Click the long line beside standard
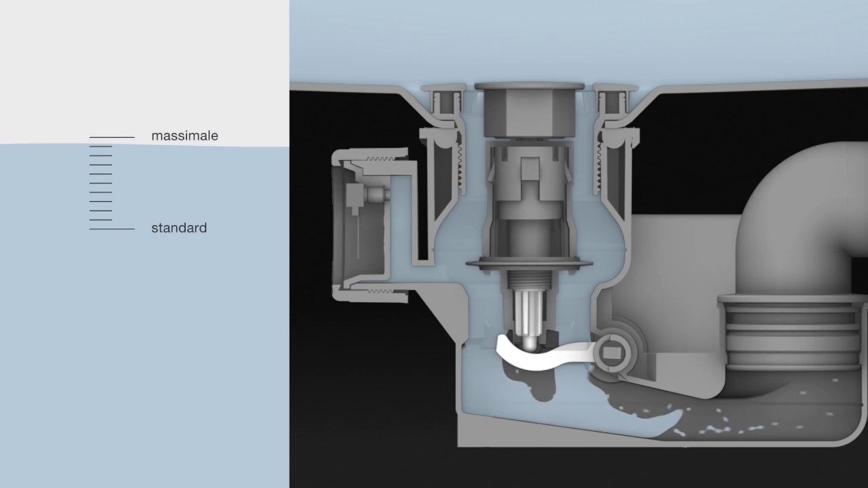 112,229
